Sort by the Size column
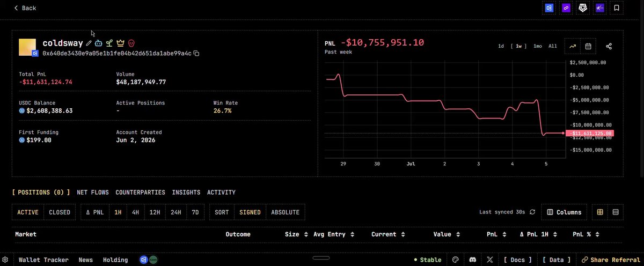644x266 pixels. pyautogui.click(x=296, y=234)
